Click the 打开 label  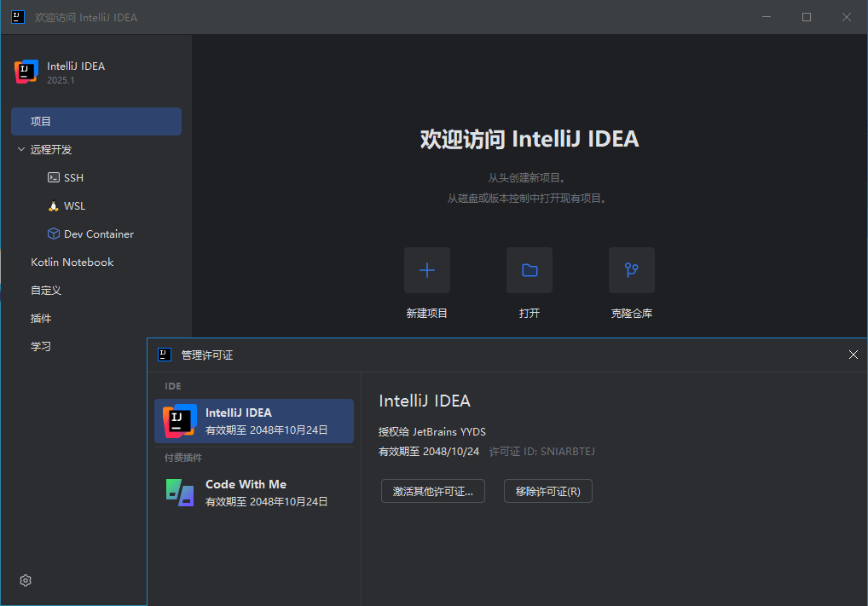click(x=529, y=314)
